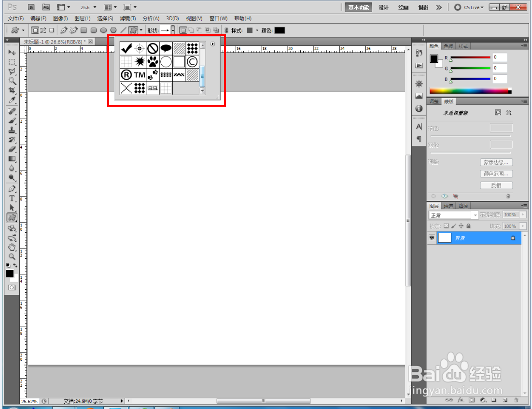This screenshot has height=409, width=532.
Task: Select the Eyedropper tool
Action: pos(12,100)
